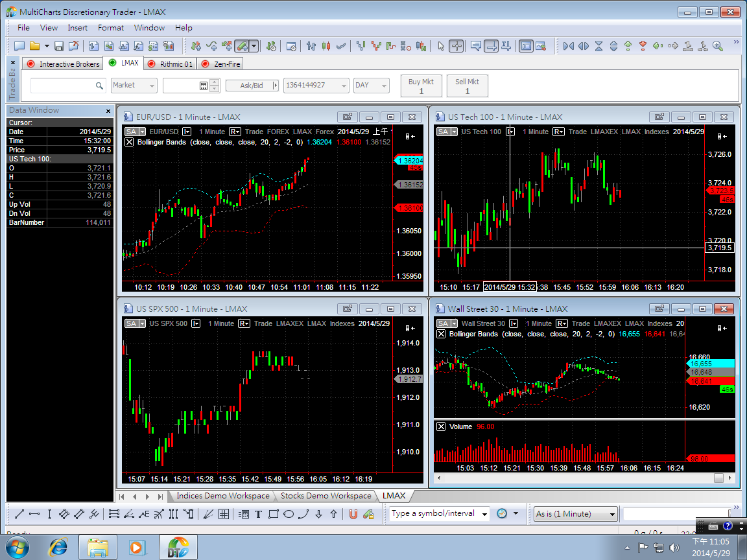Screen dimensions: 747x560
Task: Select the Text drawing tool
Action: (258, 514)
